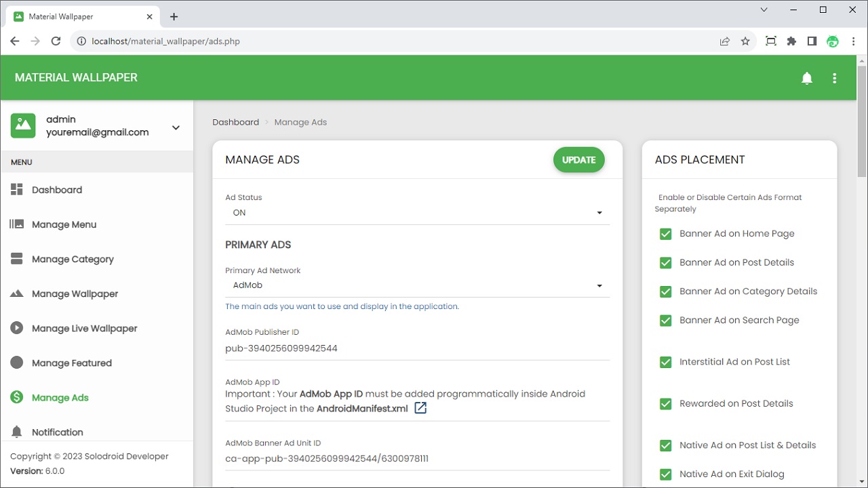Open Manage Category menu item
Screen dimensions: 868x488
73,259
